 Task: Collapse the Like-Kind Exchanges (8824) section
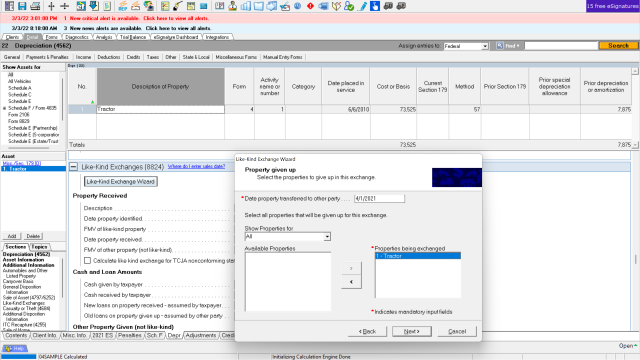(73, 167)
